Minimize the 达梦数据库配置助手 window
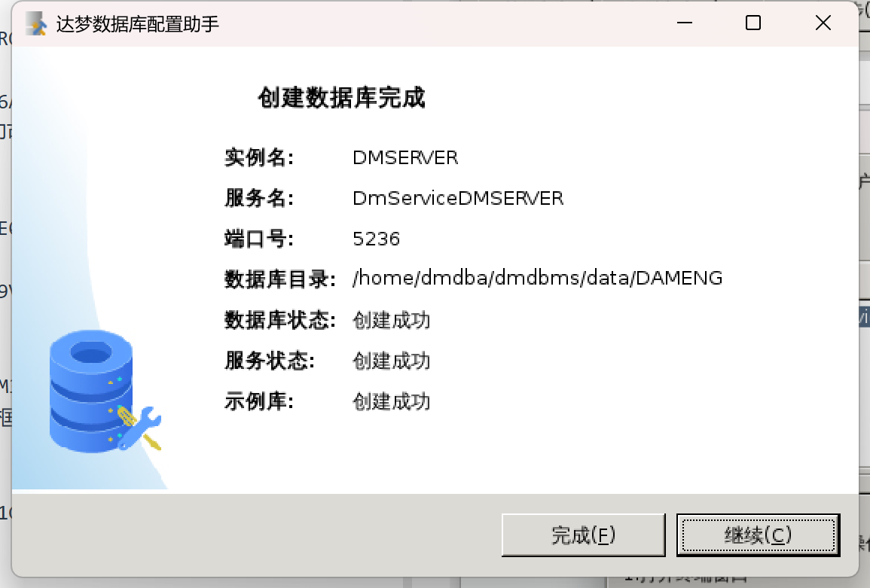 (685, 23)
